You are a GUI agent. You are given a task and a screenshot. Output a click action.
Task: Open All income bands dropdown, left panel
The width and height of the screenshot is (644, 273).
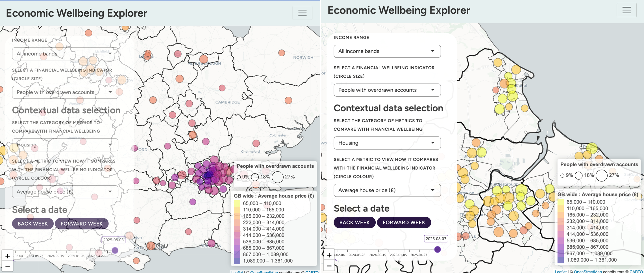pos(65,54)
